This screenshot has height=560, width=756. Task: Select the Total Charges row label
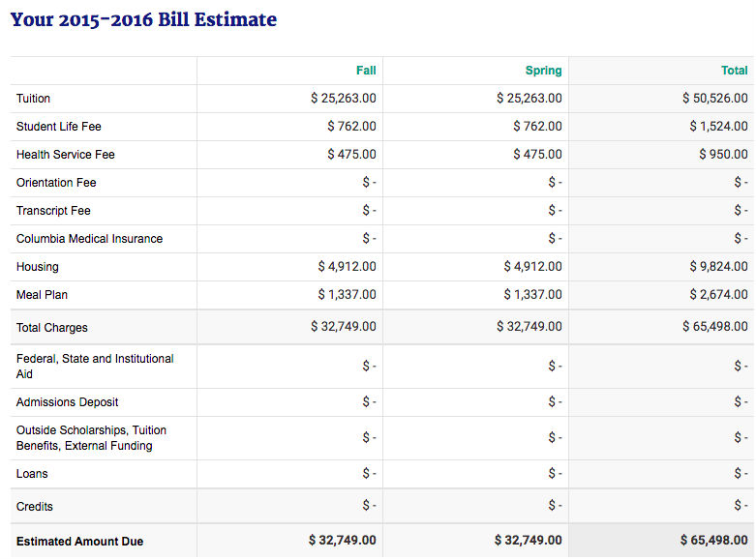pyautogui.click(x=52, y=328)
